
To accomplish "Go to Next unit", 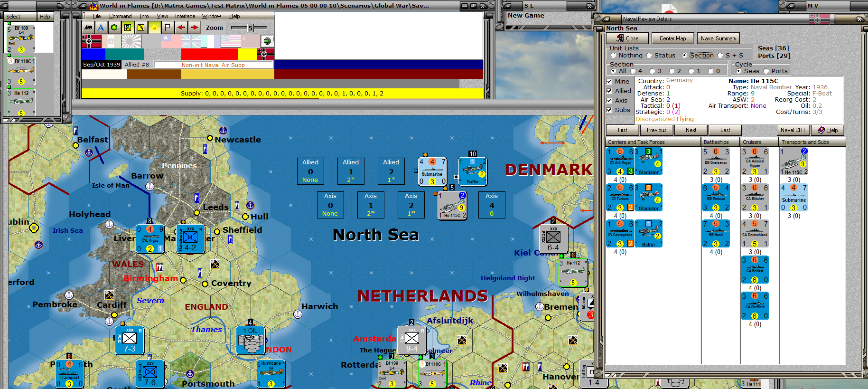I will [691, 130].
